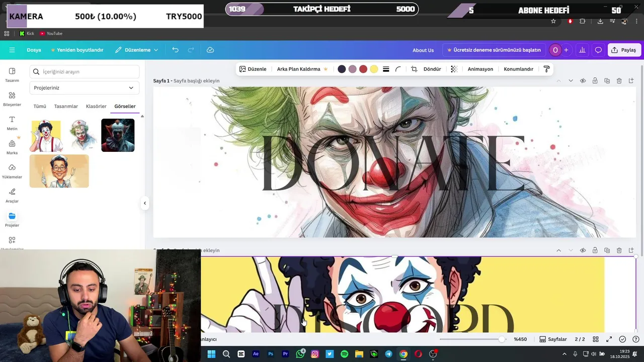This screenshot has width=644, height=362.
Task: Hide the second page with eye icon
Action: tap(583, 250)
